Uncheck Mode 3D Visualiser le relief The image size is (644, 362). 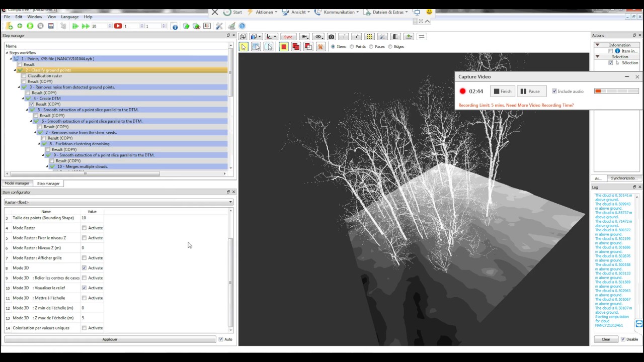pos(84,288)
